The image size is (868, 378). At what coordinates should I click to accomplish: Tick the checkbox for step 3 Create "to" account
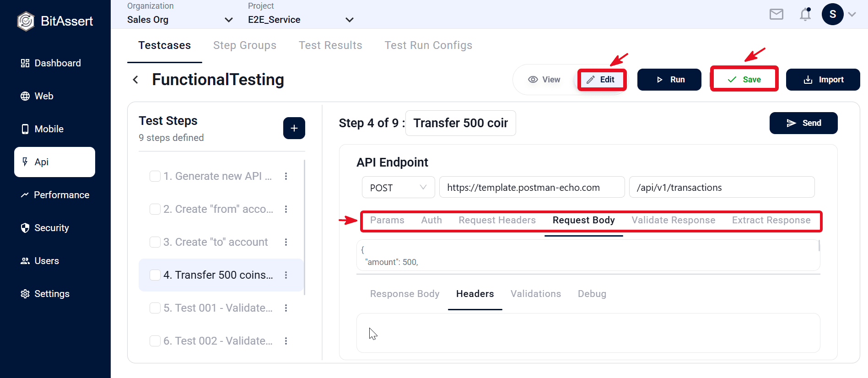pos(155,242)
